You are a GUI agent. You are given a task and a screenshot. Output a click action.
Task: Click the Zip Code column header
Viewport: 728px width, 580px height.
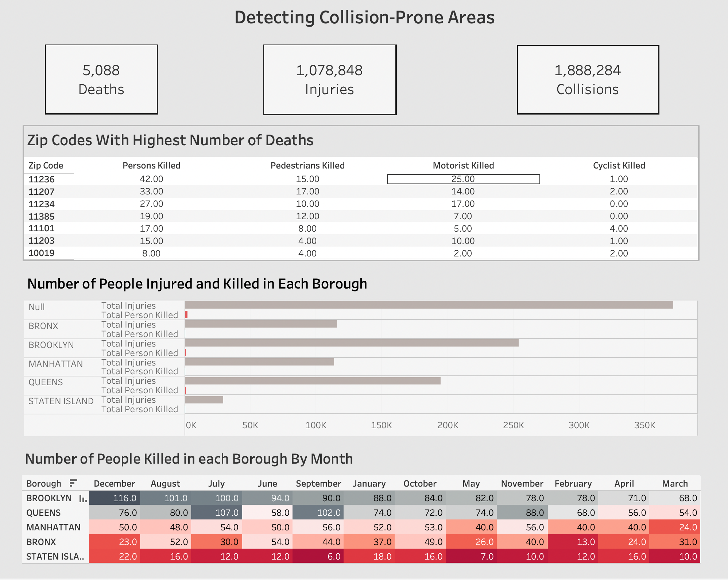pyautogui.click(x=46, y=166)
